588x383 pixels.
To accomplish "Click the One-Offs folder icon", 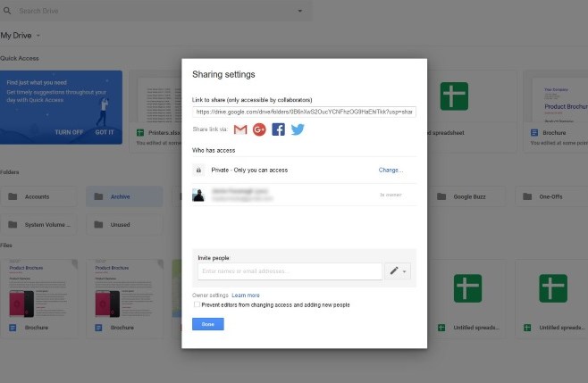I will [527, 196].
